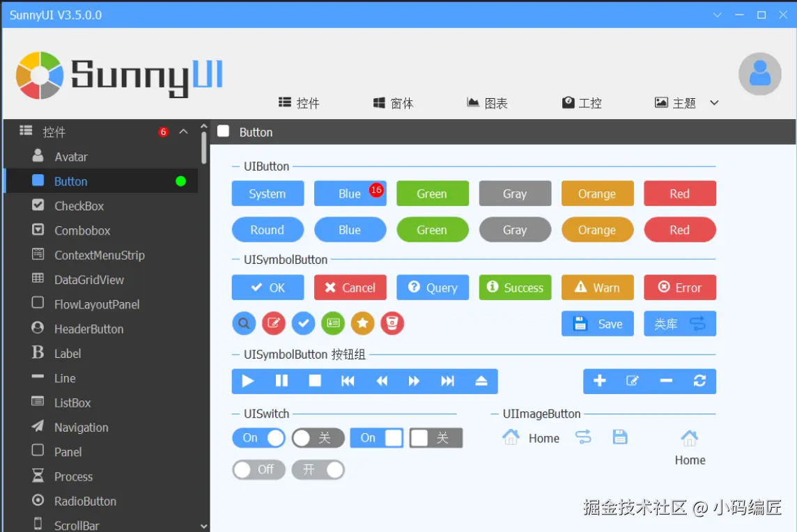Turn off the round blue On switch

click(258, 438)
